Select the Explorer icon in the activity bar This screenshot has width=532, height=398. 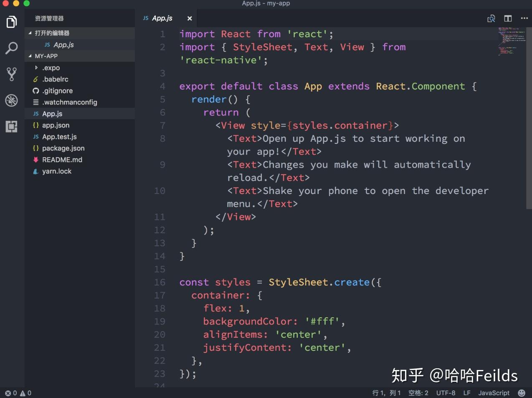11,22
